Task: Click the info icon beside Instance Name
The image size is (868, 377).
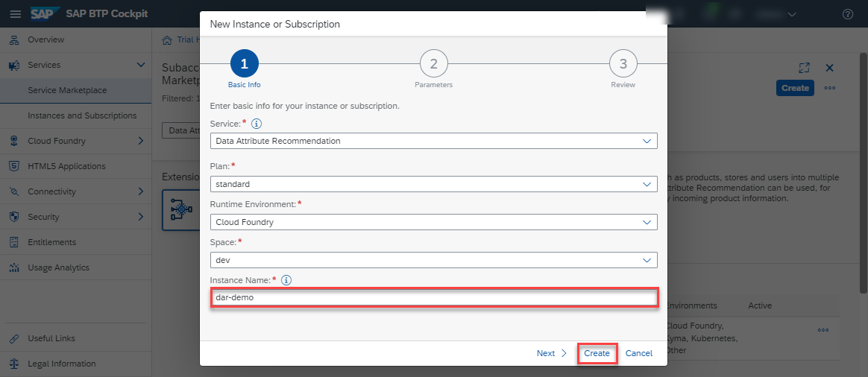Action: point(286,280)
